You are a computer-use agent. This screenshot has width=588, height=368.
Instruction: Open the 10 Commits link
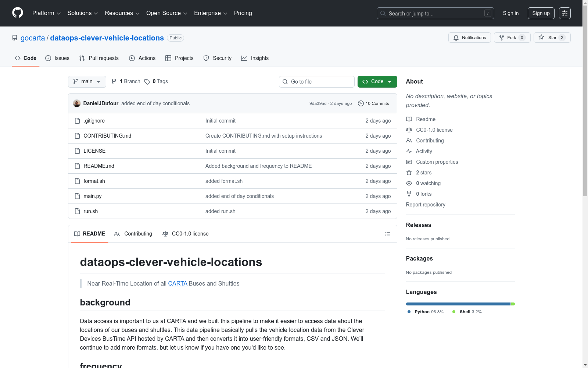pyautogui.click(x=373, y=103)
